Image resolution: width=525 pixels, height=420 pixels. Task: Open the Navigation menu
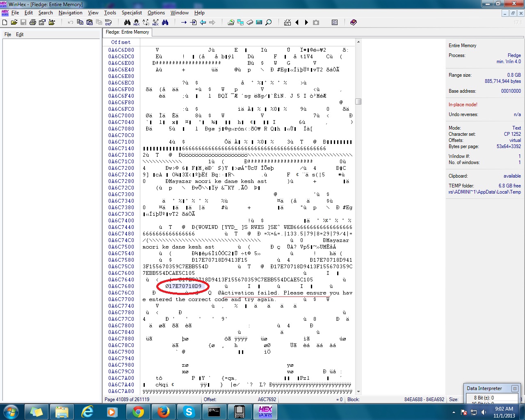click(71, 13)
